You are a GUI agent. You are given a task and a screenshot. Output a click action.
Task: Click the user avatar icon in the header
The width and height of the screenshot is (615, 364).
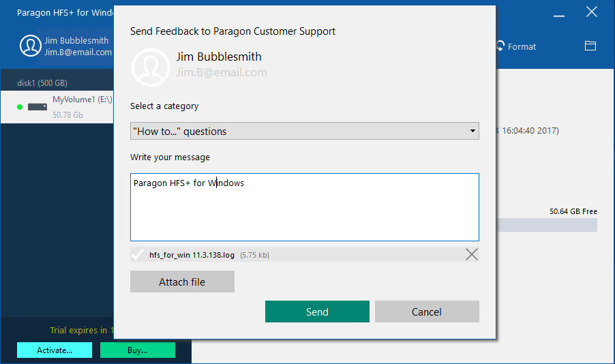31,46
